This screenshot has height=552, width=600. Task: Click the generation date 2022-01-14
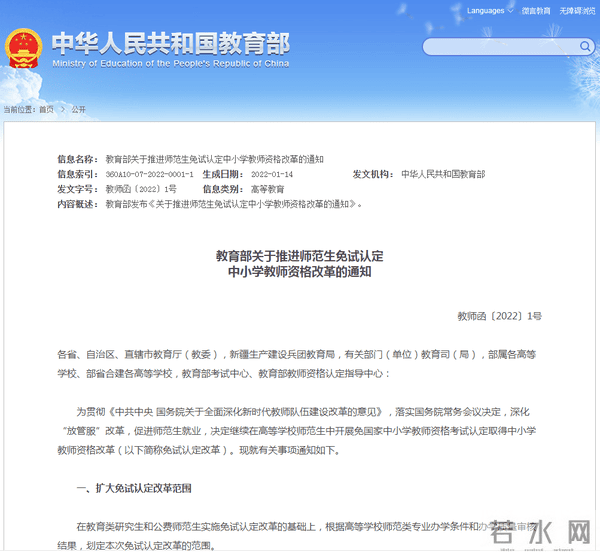point(272,174)
